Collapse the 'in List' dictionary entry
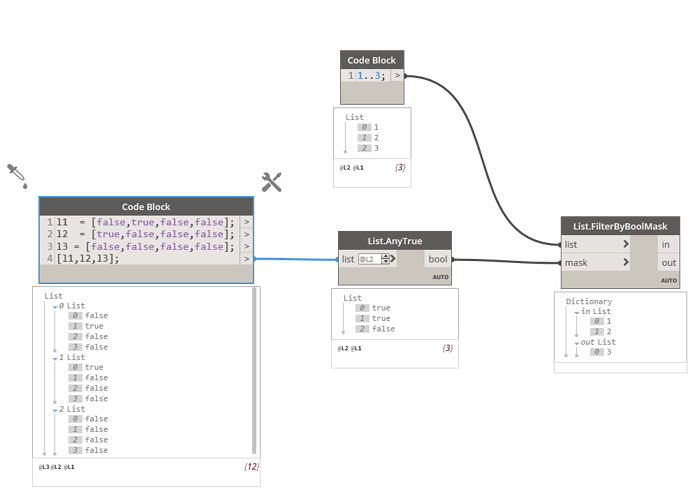Image resolution: width=690 pixels, height=494 pixels. 577,312
